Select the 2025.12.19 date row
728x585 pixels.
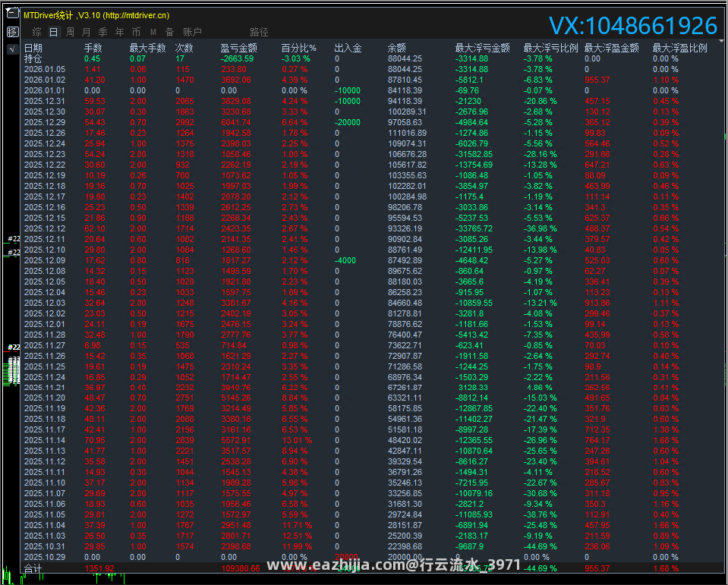(x=45, y=175)
